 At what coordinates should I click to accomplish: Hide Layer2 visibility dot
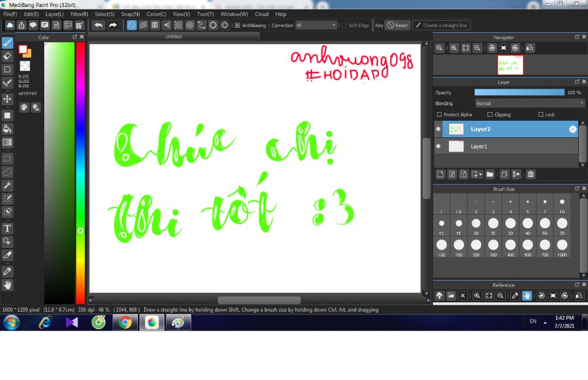[438, 129]
